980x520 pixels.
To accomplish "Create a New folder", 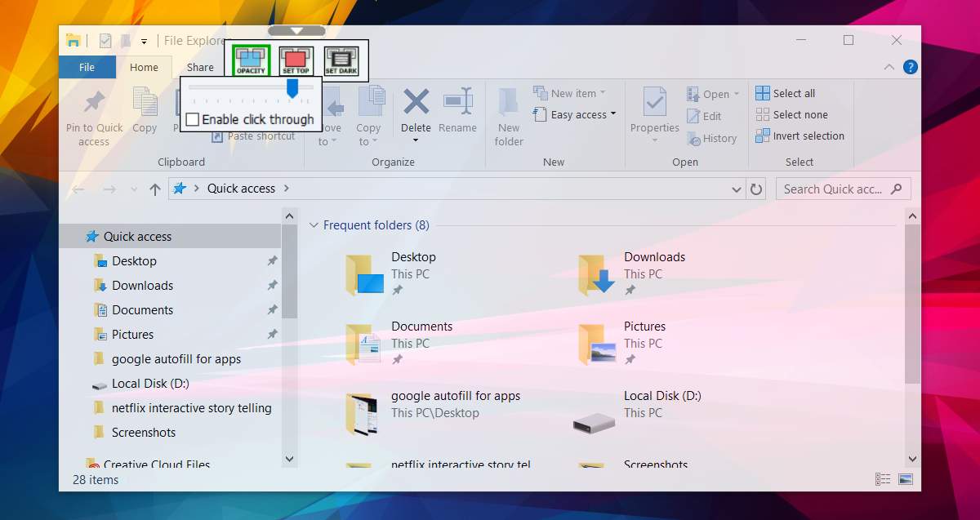I will coord(509,116).
